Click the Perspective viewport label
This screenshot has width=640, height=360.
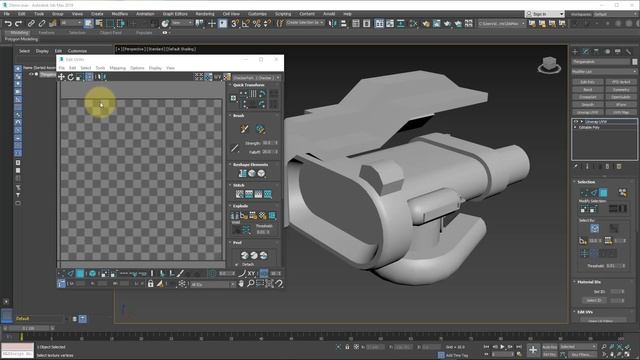135,49
